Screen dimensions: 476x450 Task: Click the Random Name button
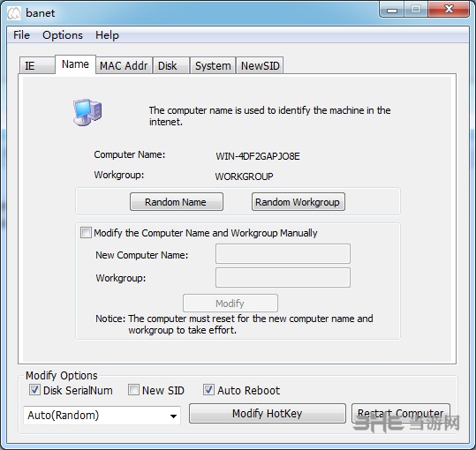[x=177, y=202]
